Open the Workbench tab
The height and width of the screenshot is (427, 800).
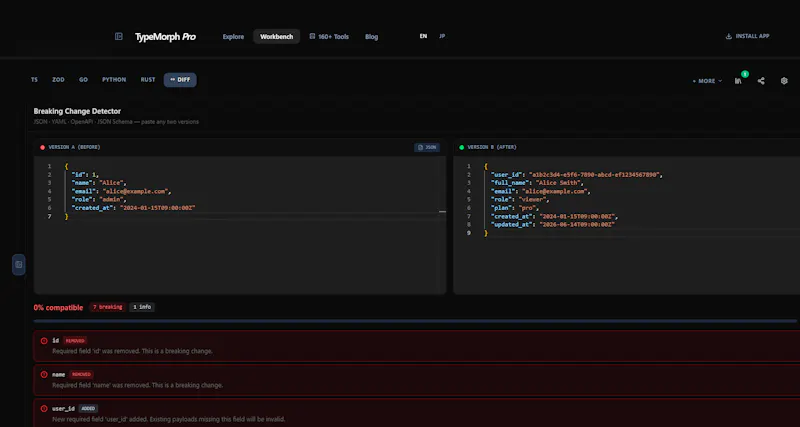pos(277,37)
